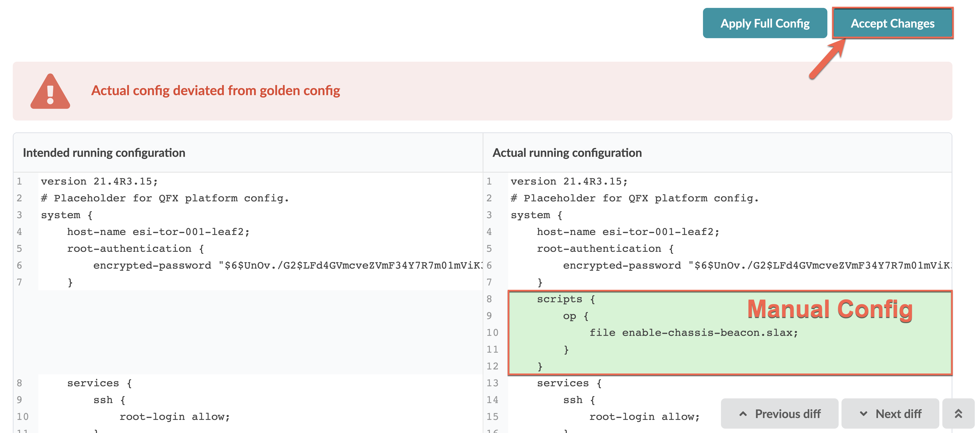980x433 pixels.
Task: Click the down chevron in Next diff
Action: [x=864, y=414]
